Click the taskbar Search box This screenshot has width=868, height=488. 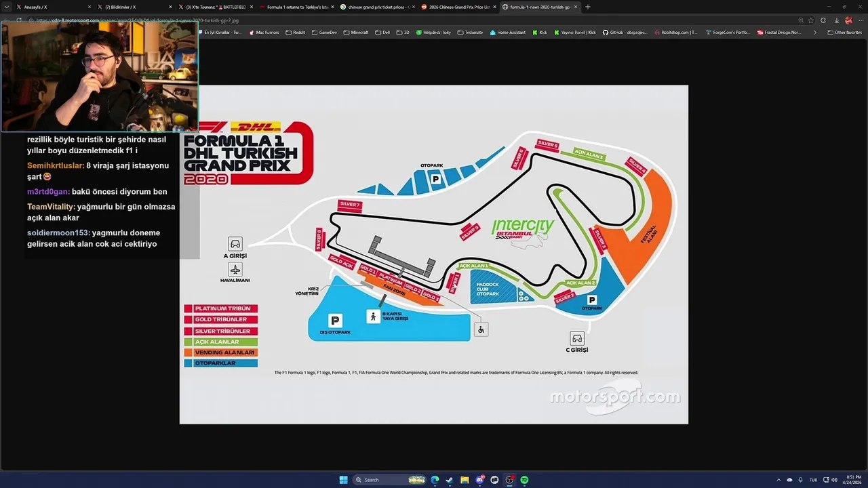tap(389, 480)
